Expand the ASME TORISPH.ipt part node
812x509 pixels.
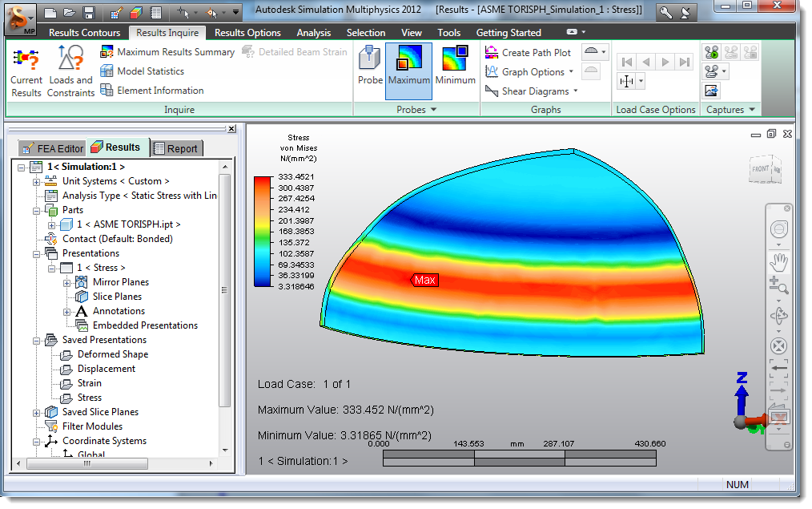(51, 225)
